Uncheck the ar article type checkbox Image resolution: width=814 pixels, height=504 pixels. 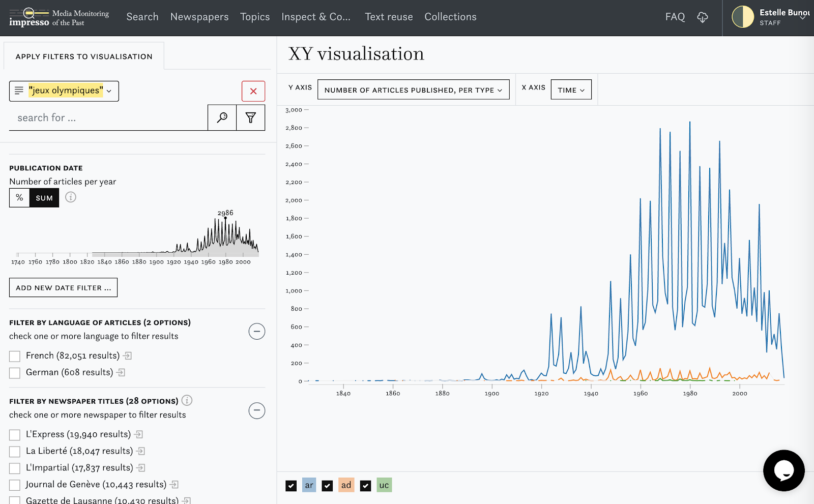[x=290, y=485]
